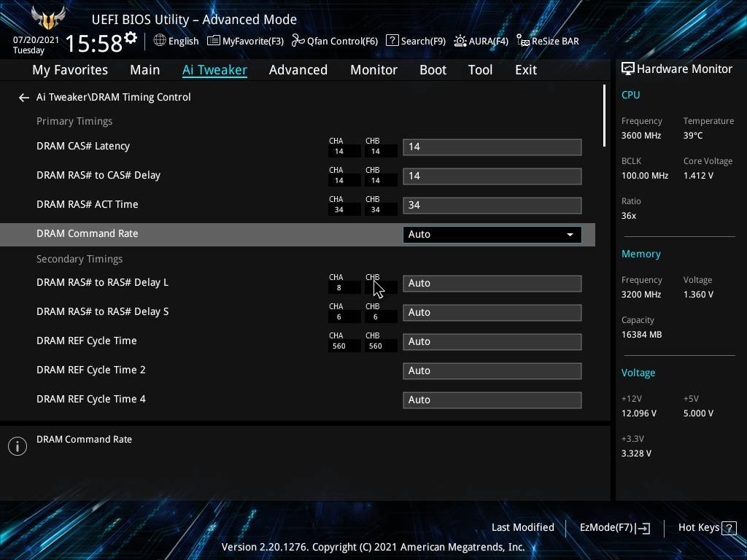Click DRAM REF Cycle Time Auto field

[x=492, y=341]
